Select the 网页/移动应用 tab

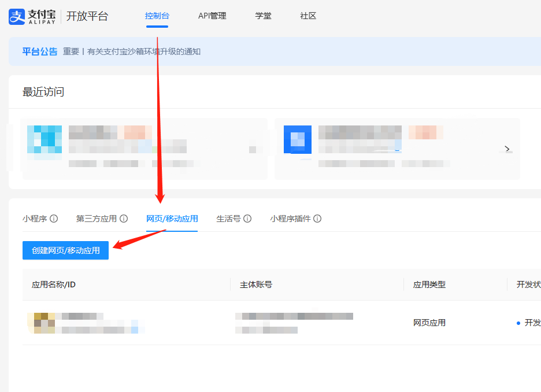pyautogui.click(x=172, y=219)
